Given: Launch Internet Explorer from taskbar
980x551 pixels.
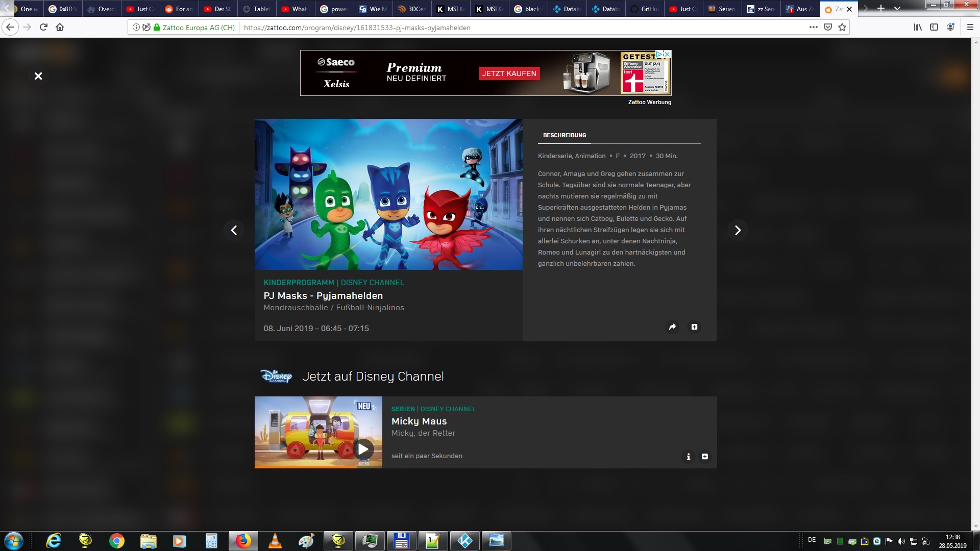Looking at the screenshot, I should pos(54,541).
